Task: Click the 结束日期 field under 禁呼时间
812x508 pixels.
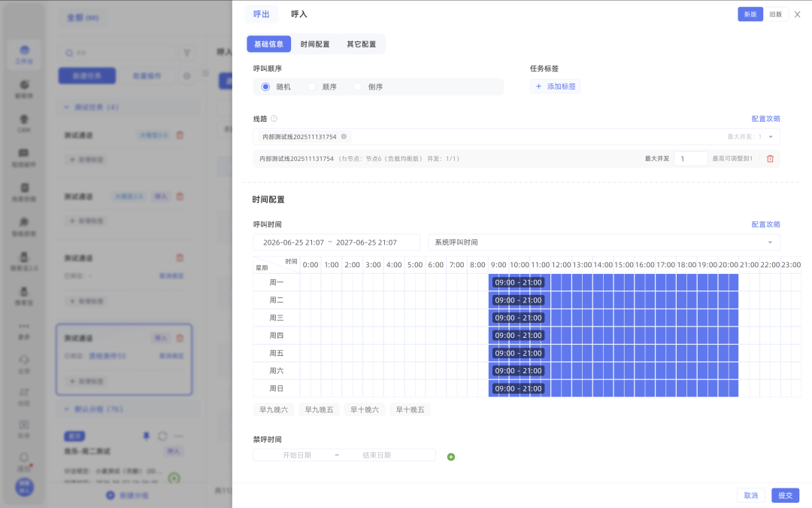Action: click(377, 455)
